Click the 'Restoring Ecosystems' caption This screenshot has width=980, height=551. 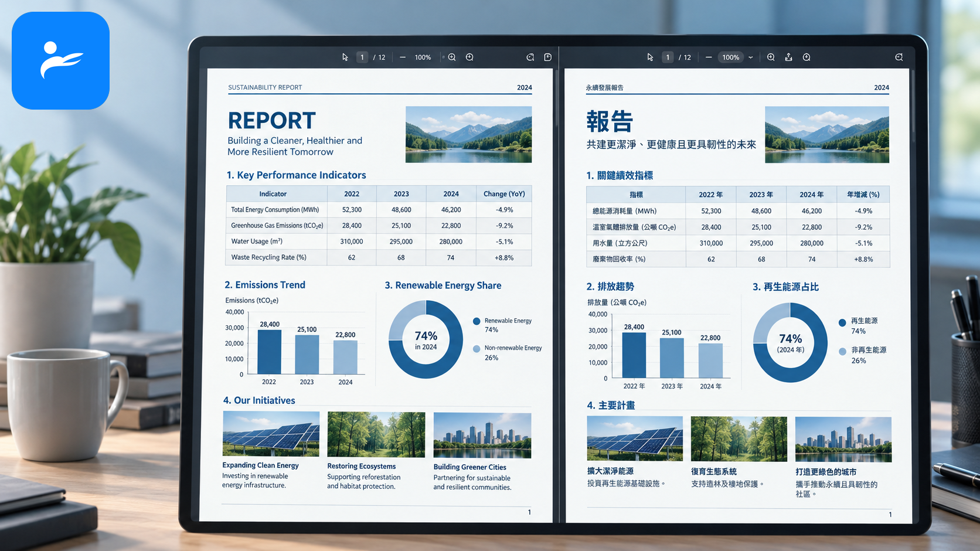(362, 467)
